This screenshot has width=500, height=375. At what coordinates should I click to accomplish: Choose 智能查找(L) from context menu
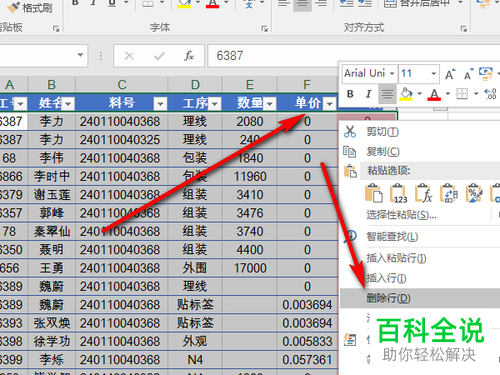[392, 237]
